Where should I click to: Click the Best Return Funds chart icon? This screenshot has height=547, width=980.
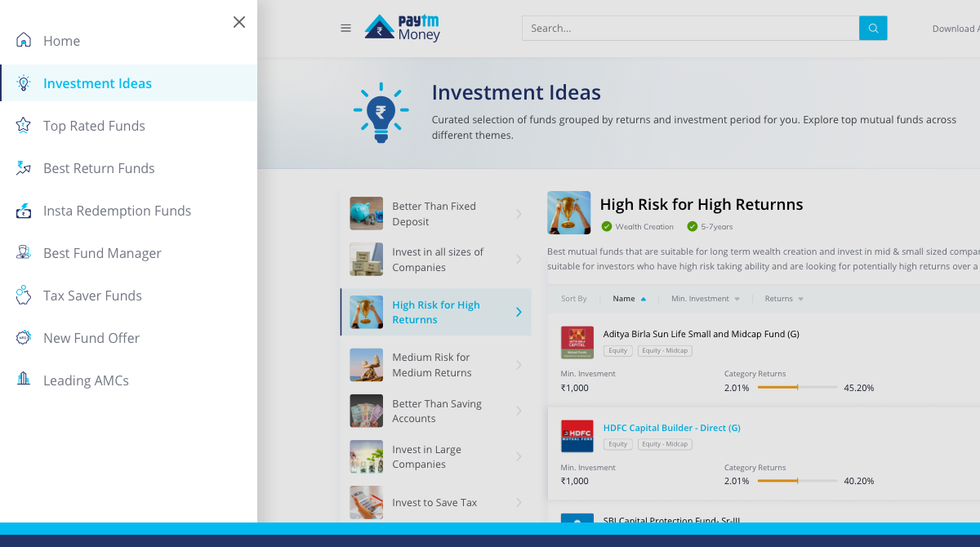(24, 167)
